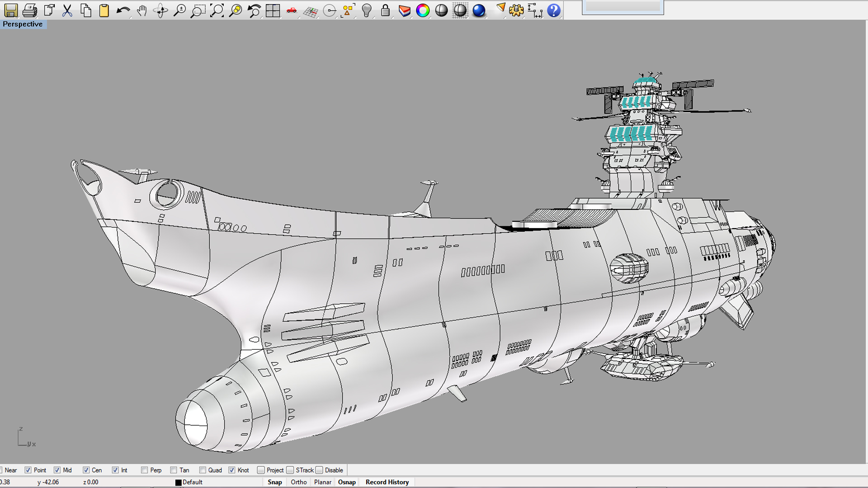Uncheck the Knot osnap checkbox
This screenshot has height=488, width=868.
232,470
